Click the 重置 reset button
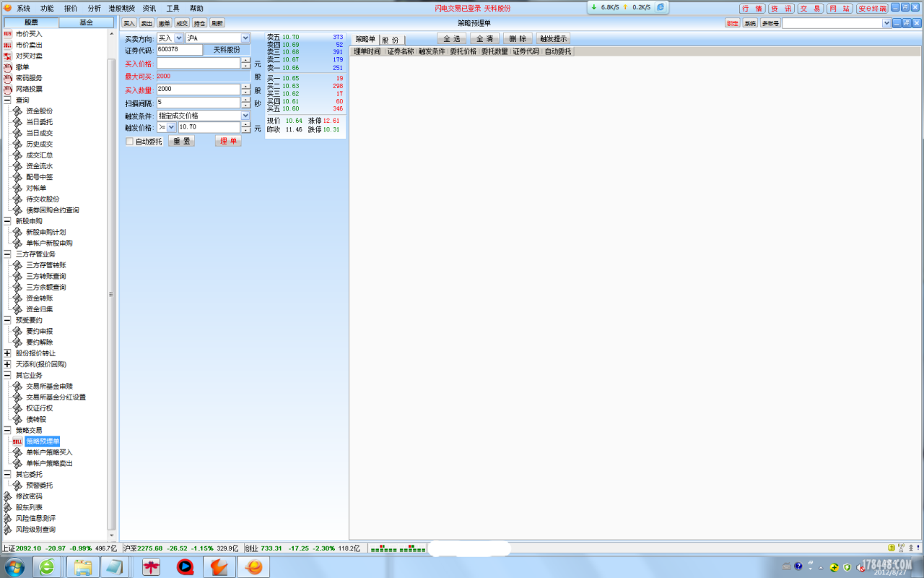 coord(181,142)
